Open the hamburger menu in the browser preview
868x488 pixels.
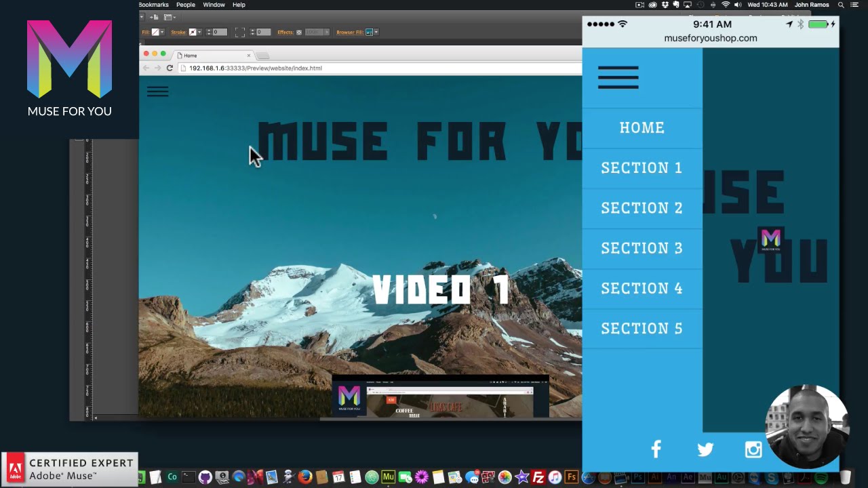point(157,91)
